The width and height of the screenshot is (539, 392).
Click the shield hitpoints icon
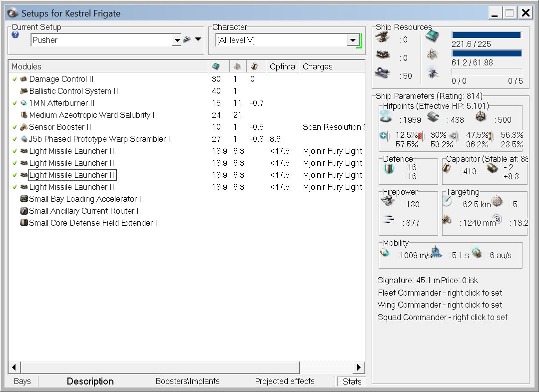click(386, 116)
